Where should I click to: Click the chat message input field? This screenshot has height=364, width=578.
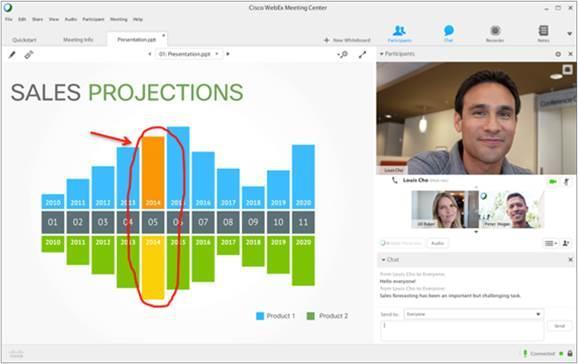pos(462,330)
